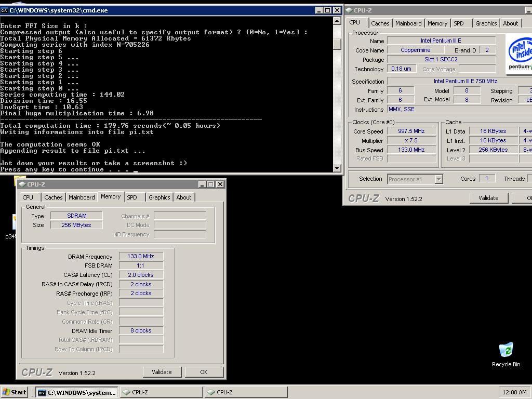This screenshot has width=532, height=399.
Task: Click the Bus Speed value 133.0 MHz
Action: click(411, 150)
